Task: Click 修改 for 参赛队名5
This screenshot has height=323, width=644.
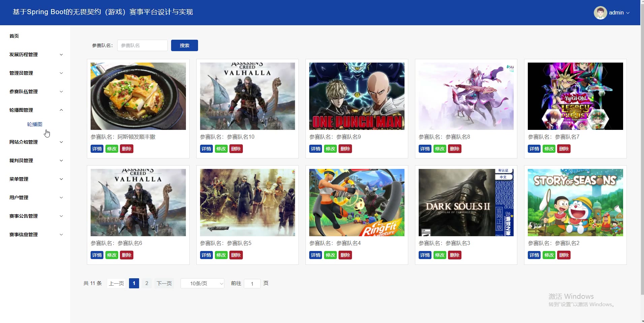Action: (221, 255)
